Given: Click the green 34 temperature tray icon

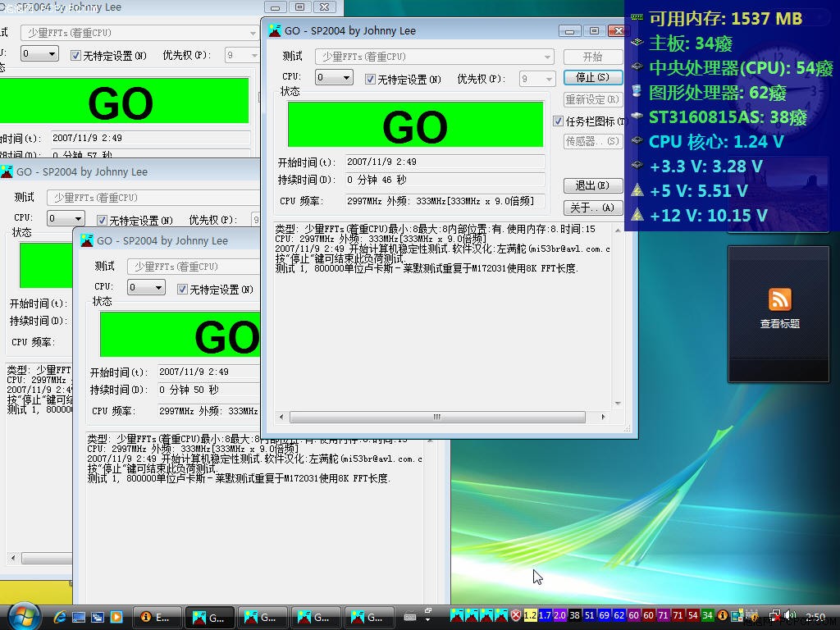Looking at the screenshot, I should (708, 615).
